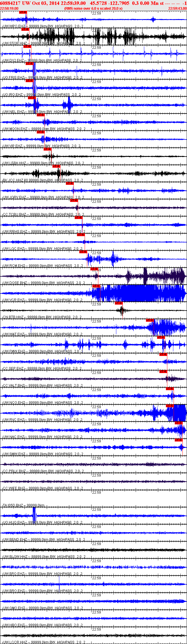Image resolution: width=187 pixels, height=644 pixels.
Task: Select the UW.LEBA HHZ station label
Action: (x=14, y=163)
